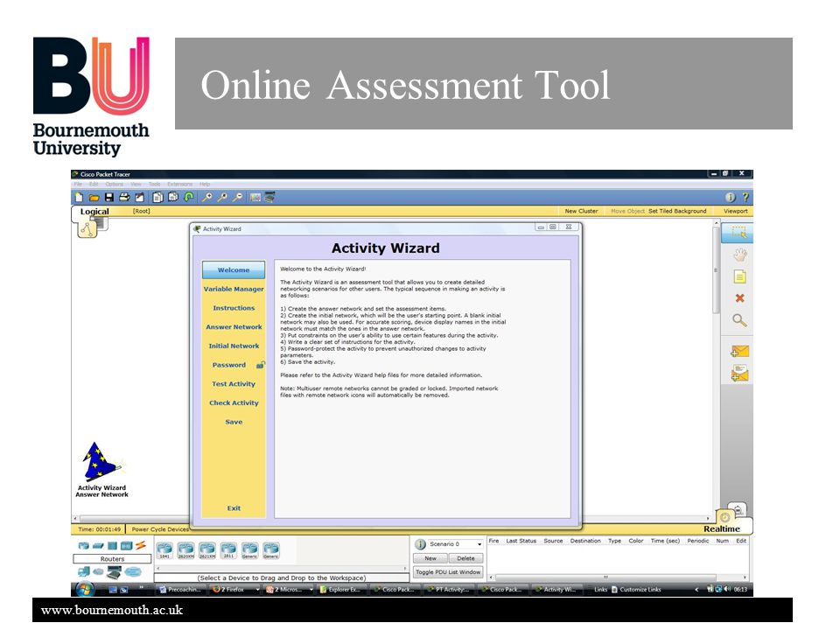Image resolution: width=840 pixels, height=630 pixels.
Task: Select the Move Layout hand tool
Action: [740, 255]
